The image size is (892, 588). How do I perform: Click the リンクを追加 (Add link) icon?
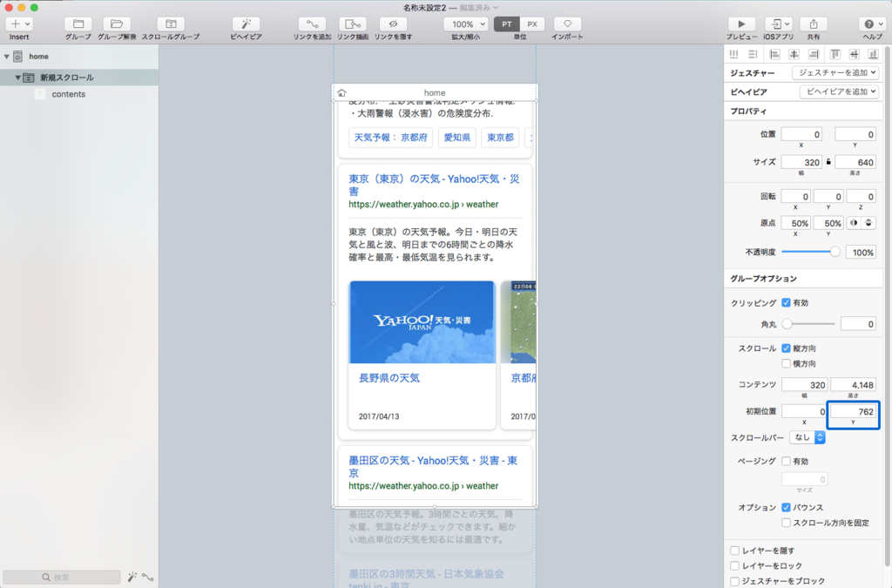(x=313, y=24)
